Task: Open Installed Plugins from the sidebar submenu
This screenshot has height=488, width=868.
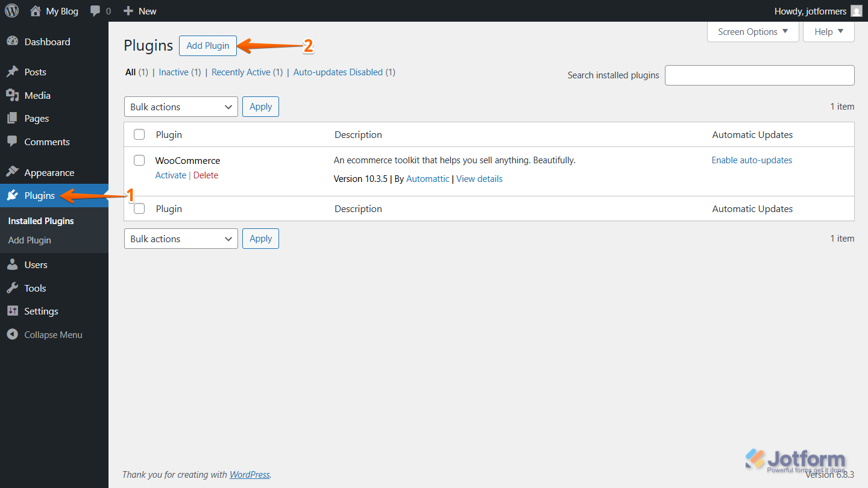Action: (x=40, y=221)
